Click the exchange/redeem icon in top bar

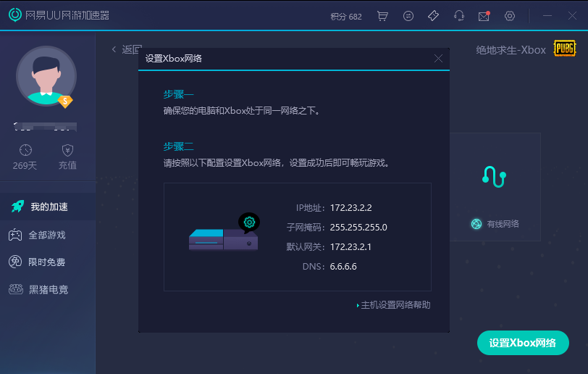pyautogui.click(x=408, y=16)
